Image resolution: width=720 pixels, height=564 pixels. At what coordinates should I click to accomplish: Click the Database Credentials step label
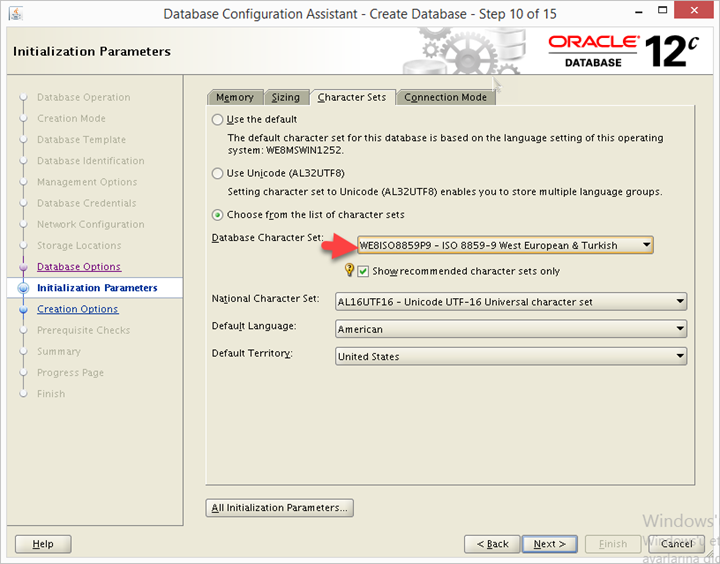[x=86, y=203]
